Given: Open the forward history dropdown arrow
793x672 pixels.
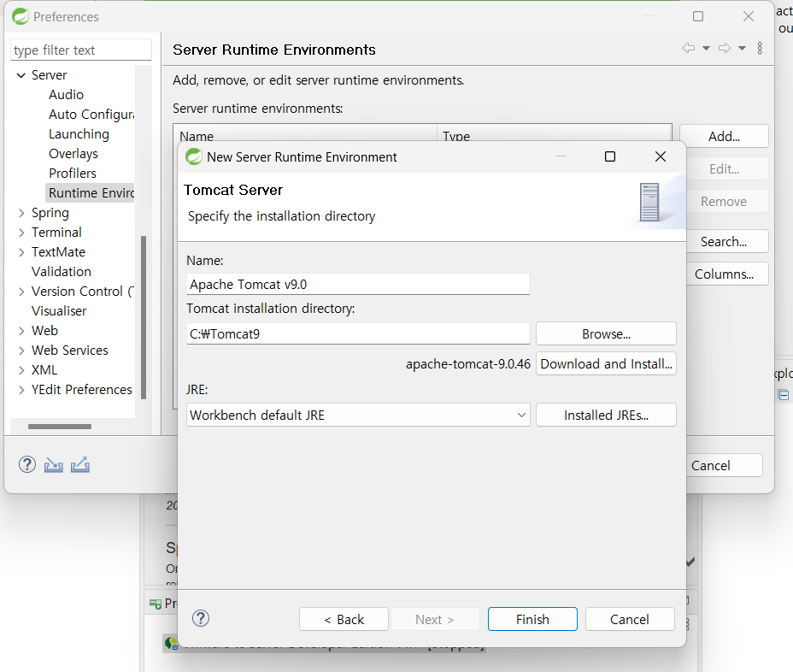Looking at the screenshot, I should point(742,49).
